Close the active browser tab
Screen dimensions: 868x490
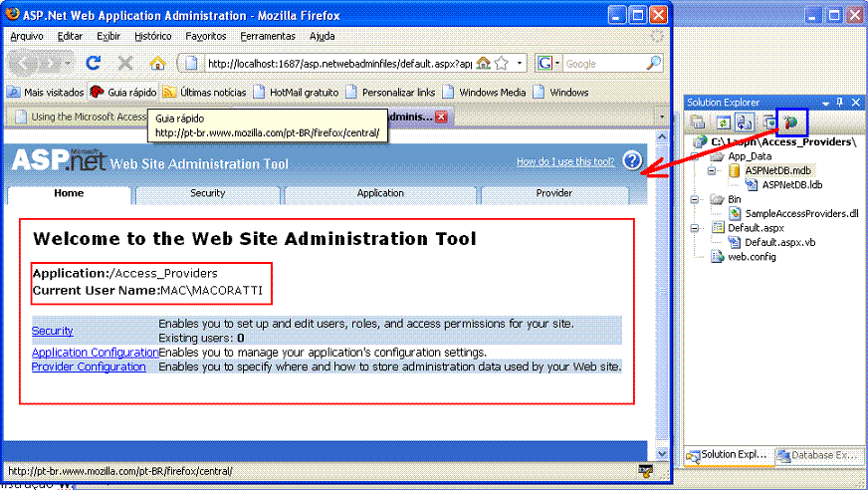pos(441,117)
